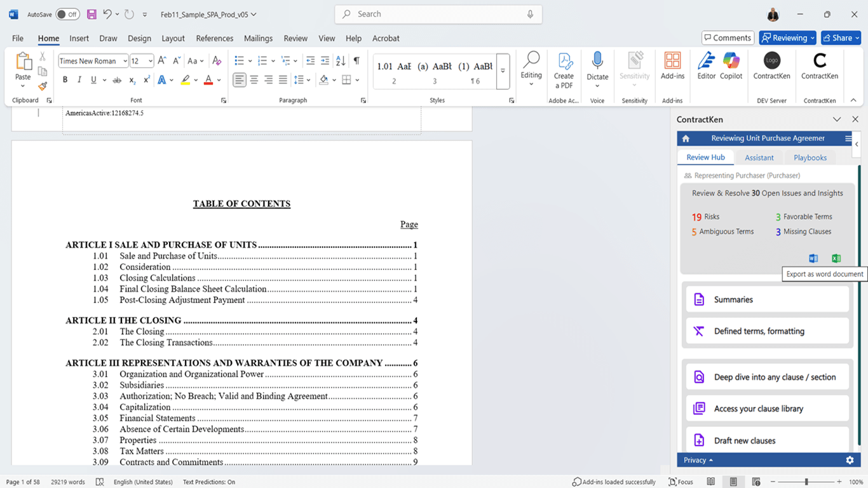The height and width of the screenshot is (488, 868).
Task: Open Defined terms, formatting
Action: click(x=767, y=331)
